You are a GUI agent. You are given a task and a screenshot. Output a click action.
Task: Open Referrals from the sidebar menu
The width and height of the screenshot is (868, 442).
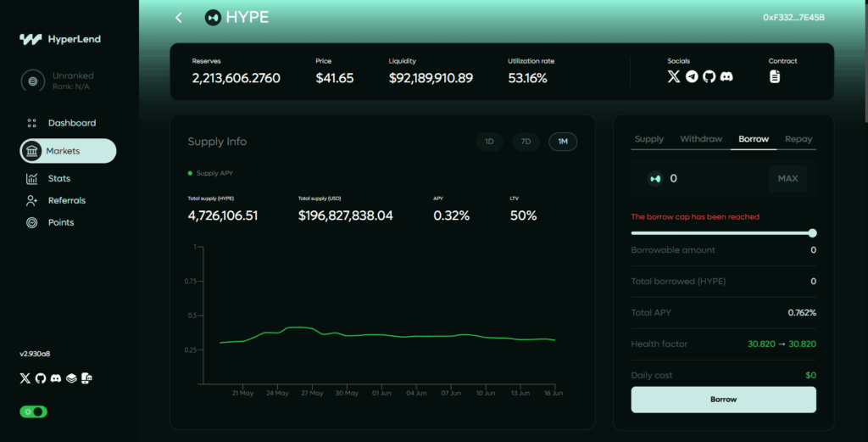(x=67, y=200)
